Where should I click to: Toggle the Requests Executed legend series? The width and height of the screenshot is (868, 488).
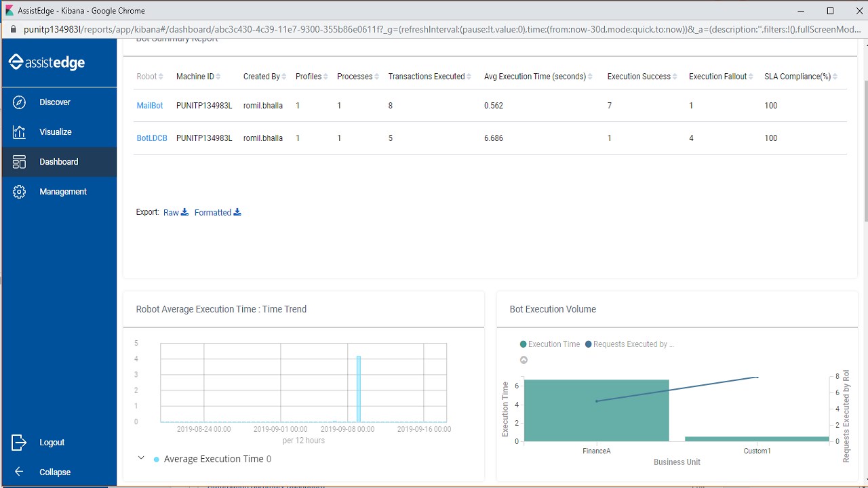[x=629, y=344]
